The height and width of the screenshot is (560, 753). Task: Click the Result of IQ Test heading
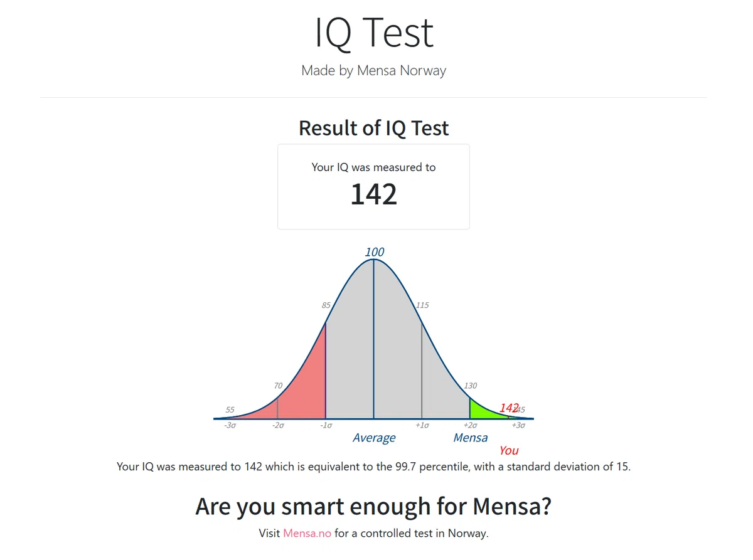[374, 128]
